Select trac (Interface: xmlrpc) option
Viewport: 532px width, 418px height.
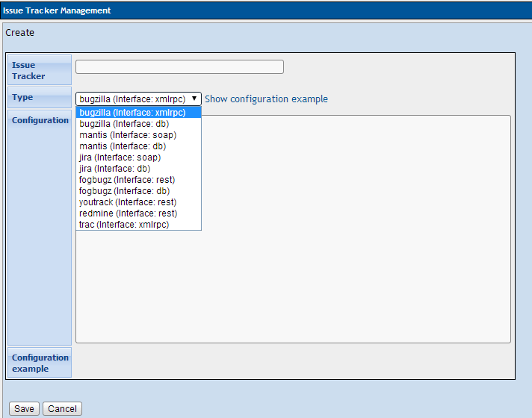(x=138, y=225)
